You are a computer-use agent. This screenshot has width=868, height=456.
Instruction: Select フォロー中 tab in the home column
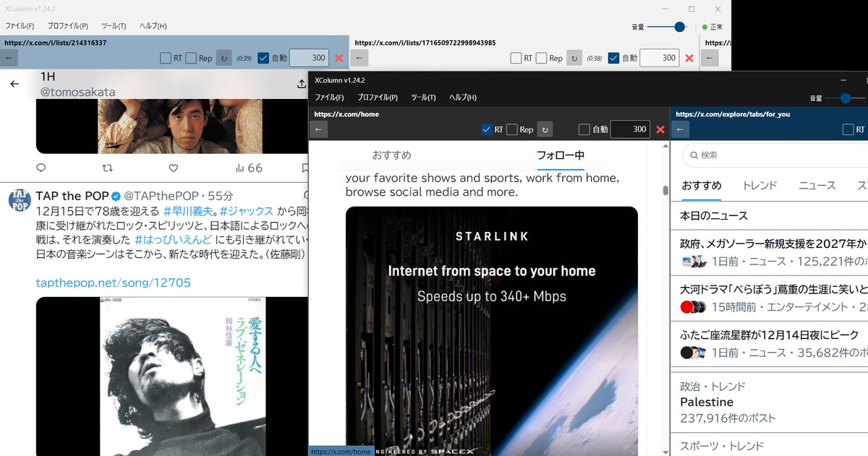(x=561, y=155)
